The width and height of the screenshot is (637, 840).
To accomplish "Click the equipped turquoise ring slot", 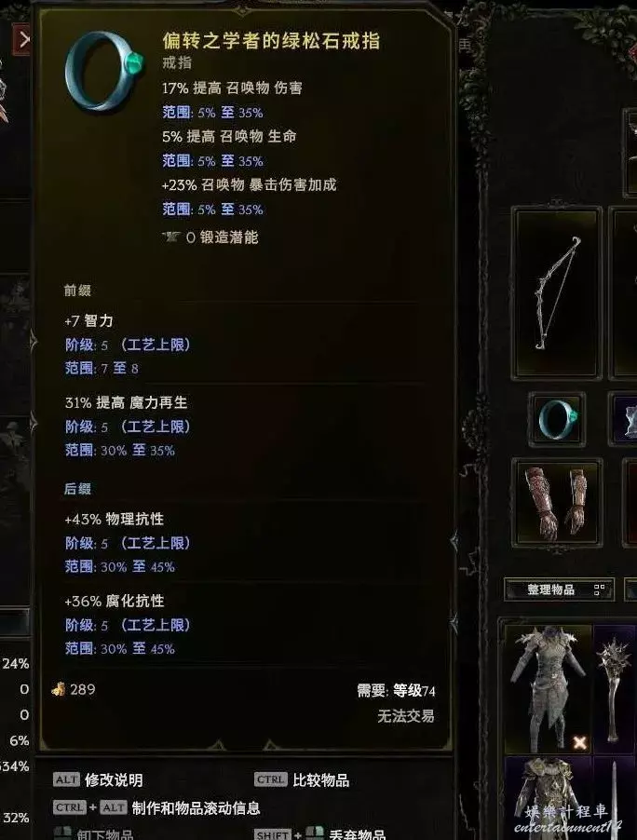I will pyautogui.click(x=557, y=419).
